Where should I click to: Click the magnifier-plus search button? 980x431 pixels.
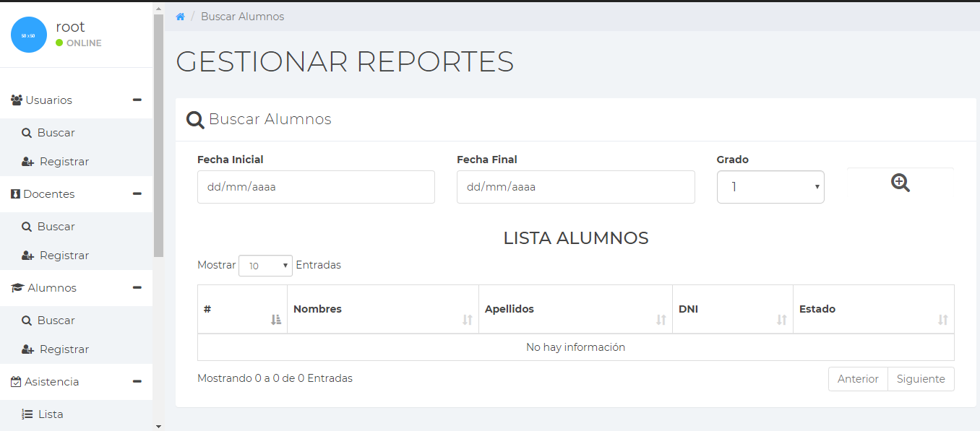900,183
